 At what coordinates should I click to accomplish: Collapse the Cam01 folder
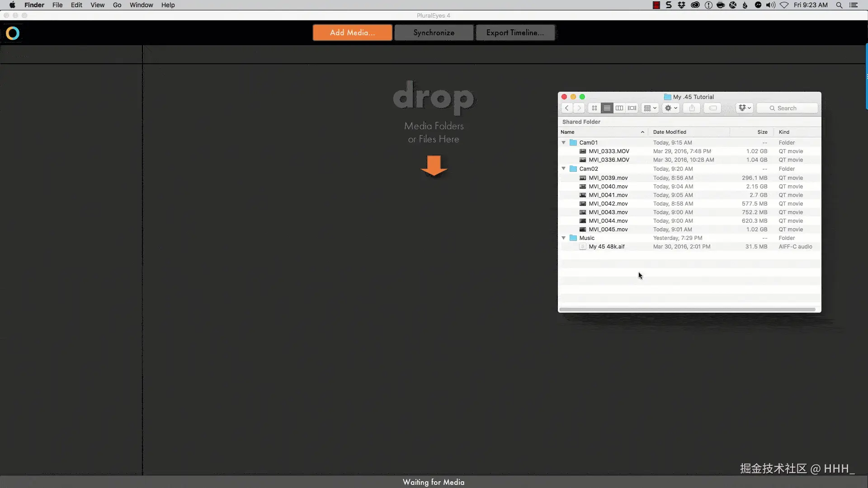coord(564,142)
